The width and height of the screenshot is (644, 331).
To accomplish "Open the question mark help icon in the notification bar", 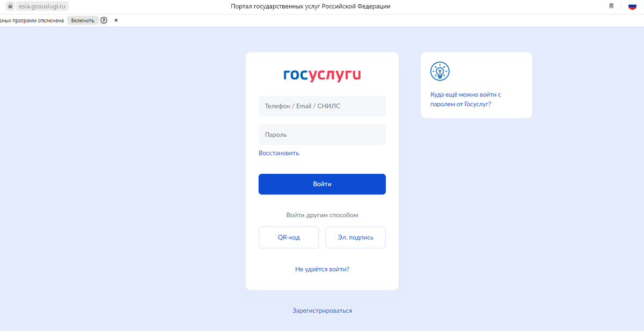I will click(x=103, y=20).
